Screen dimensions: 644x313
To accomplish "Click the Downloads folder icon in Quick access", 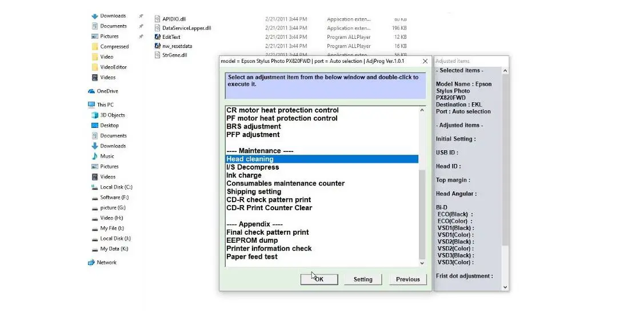I will [95, 16].
